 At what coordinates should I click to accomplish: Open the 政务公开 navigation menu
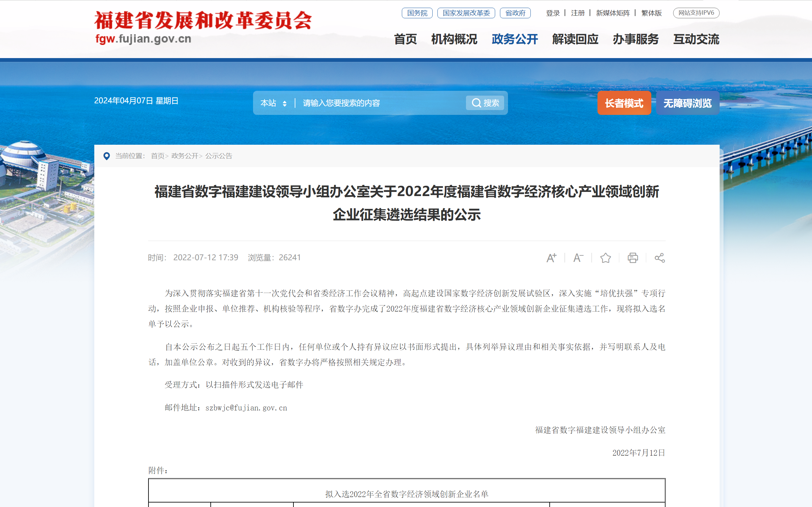point(514,39)
